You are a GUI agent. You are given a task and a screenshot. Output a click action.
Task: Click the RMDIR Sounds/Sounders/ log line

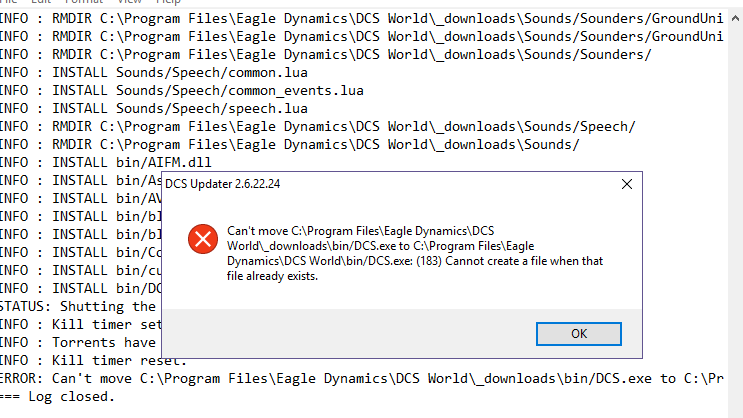[326, 55]
